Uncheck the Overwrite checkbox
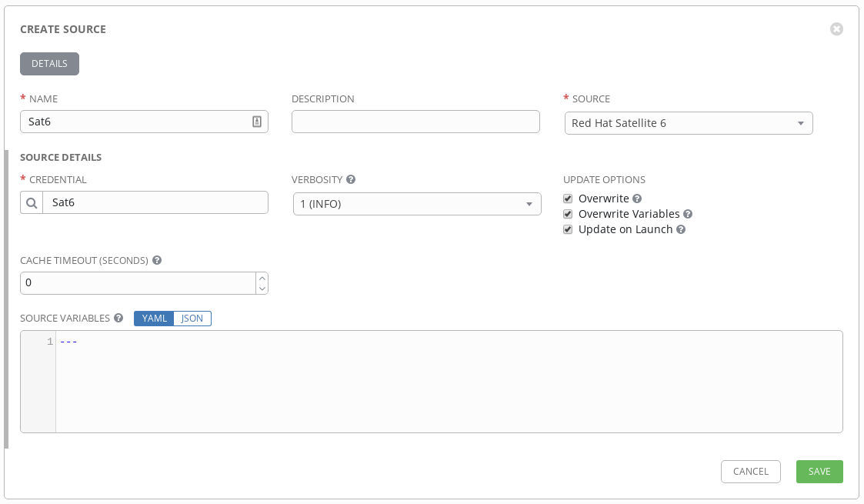The width and height of the screenshot is (864, 504). [569, 199]
